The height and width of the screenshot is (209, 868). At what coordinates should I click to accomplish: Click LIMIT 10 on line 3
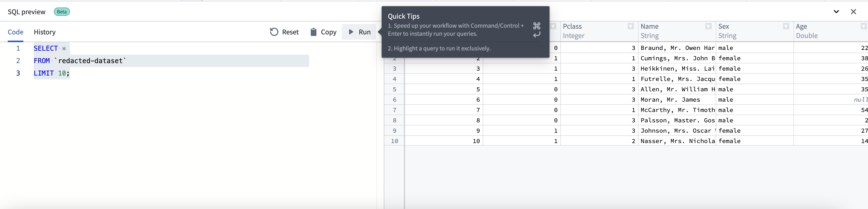(51, 73)
